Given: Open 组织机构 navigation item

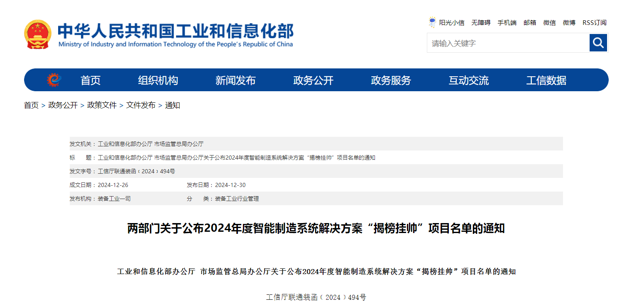Looking at the screenshot, I should 158,80.
